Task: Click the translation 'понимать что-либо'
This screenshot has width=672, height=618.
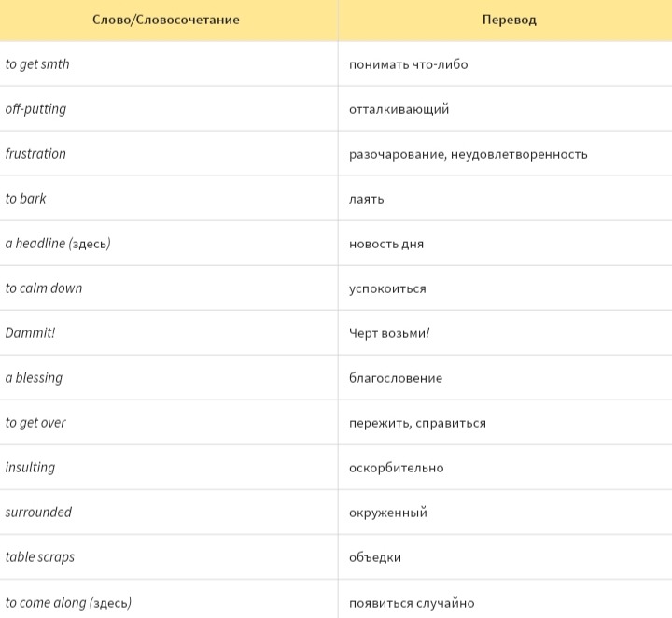Action: click(408, 64)
